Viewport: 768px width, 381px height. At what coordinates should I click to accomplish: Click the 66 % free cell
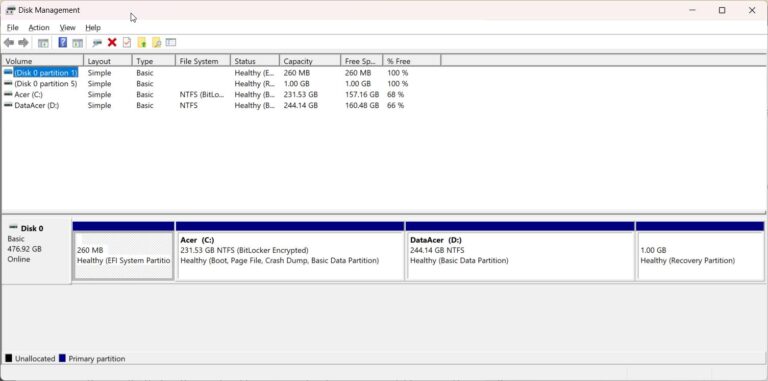click(395, 105)
